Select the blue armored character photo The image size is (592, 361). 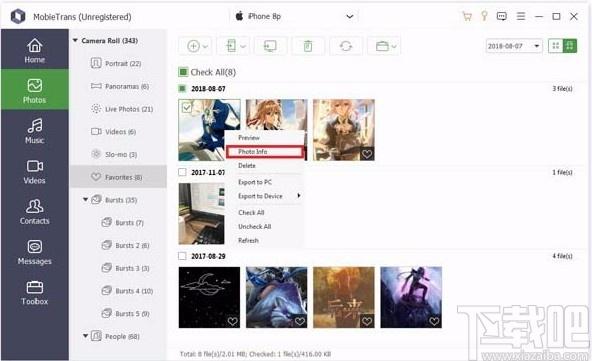click(x=276, y=297)
